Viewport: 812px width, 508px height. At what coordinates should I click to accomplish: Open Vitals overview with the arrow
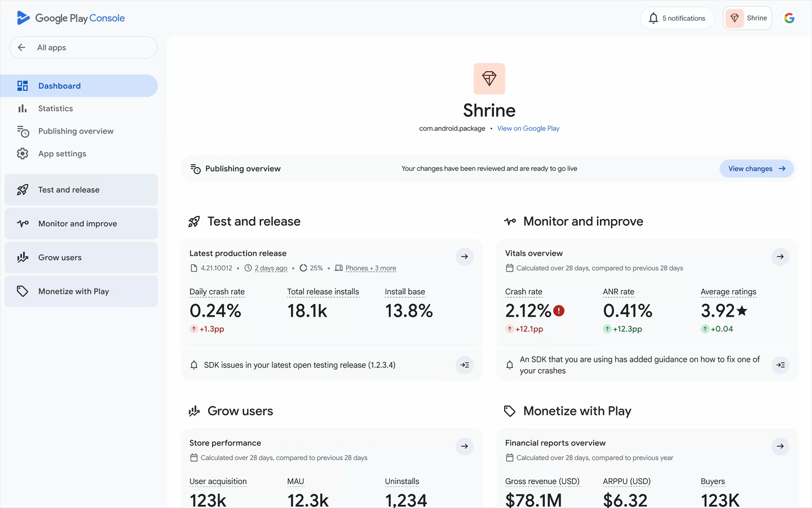click(x=780, y=256)
